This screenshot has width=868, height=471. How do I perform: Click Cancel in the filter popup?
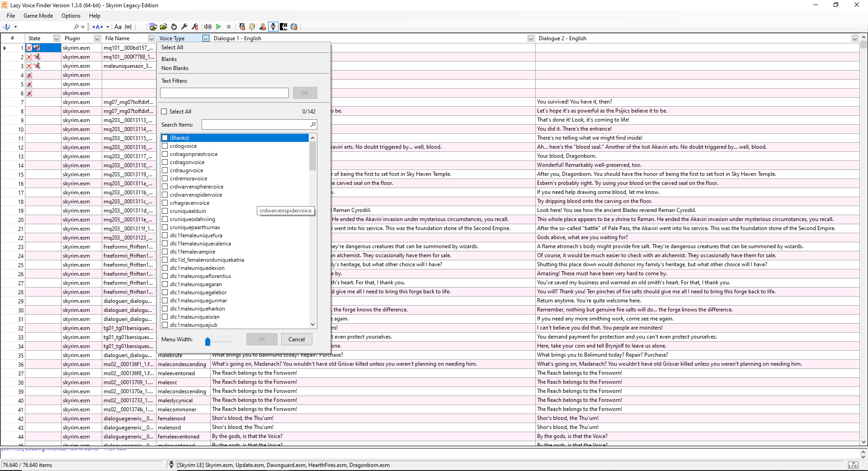point(297,339)
